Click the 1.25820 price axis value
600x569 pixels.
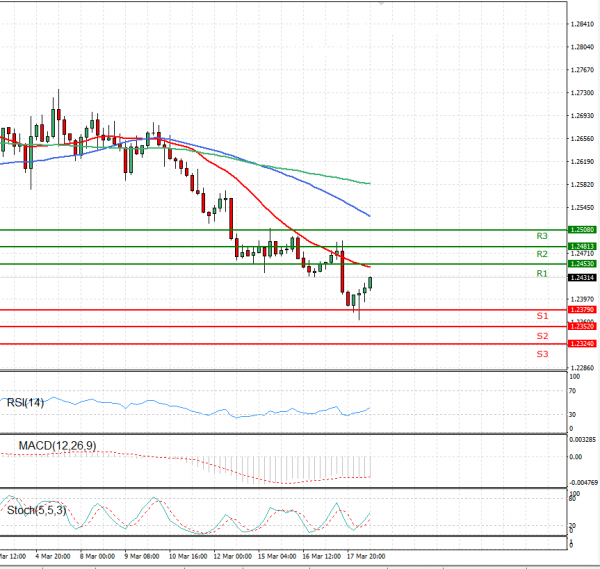[x=582, y=185]
